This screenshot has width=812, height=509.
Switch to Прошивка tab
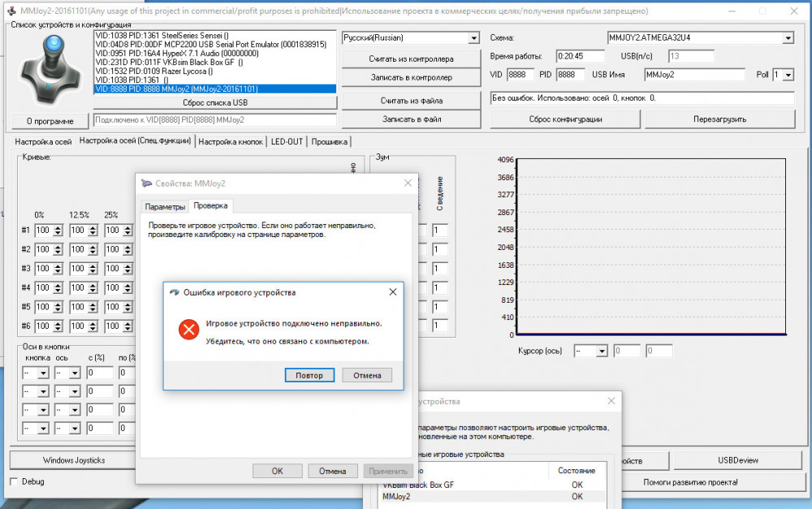click(330, 141)
